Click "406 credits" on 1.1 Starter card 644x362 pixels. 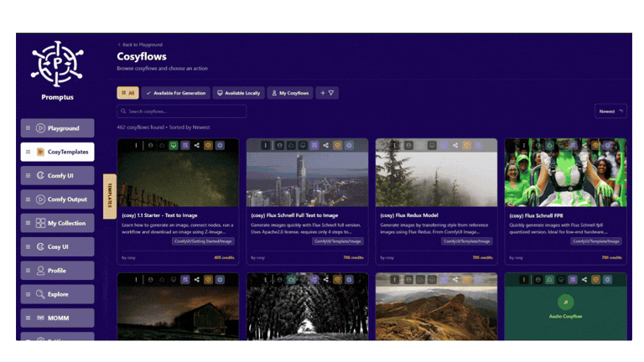(x=224, y=258)
